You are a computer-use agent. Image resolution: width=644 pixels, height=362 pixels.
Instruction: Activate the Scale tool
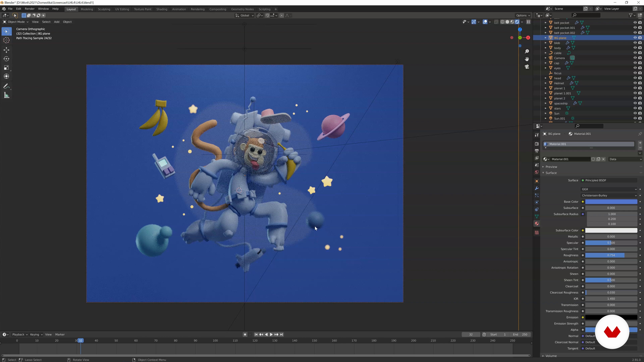point(7,68)
